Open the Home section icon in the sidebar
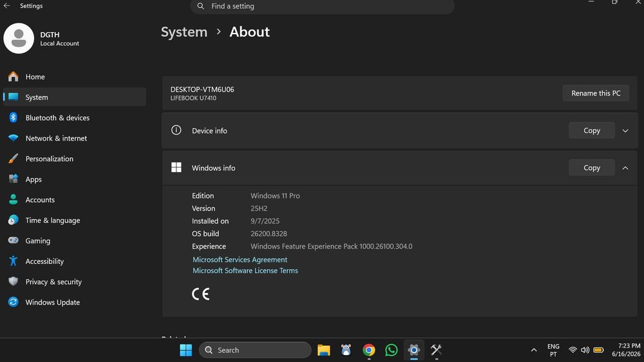 click(x=13, y=77)
